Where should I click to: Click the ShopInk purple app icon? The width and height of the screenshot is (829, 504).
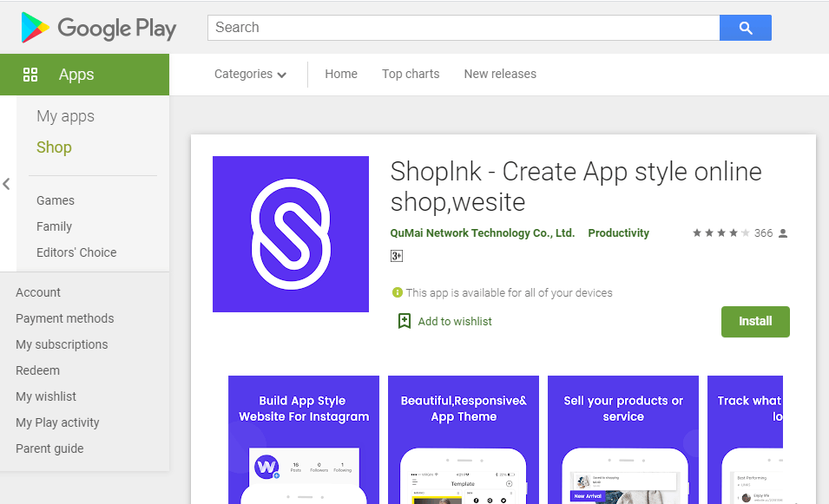coord(291,234)
